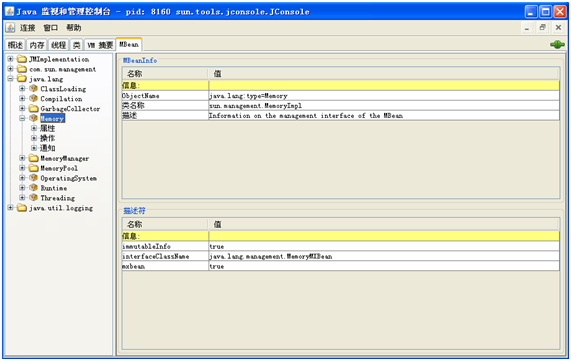The height and width of the screenshot is (361, 571).
Task: Click the MemoryManager folder icon
Action: click(34, 158)
